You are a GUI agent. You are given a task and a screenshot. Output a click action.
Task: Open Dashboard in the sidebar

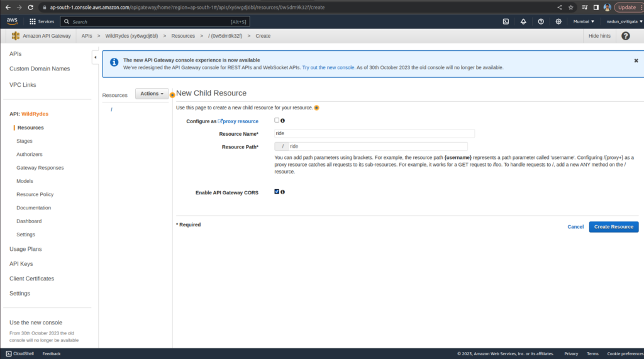point(29,221)
